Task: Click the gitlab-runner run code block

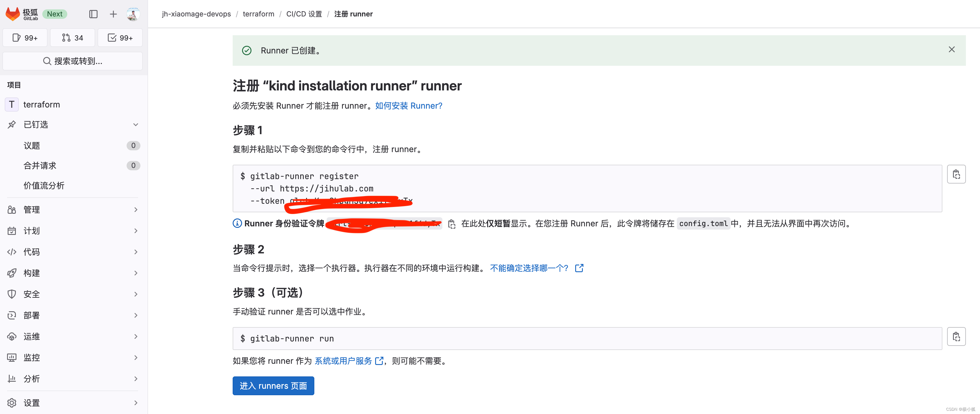Action: (587, 338)
